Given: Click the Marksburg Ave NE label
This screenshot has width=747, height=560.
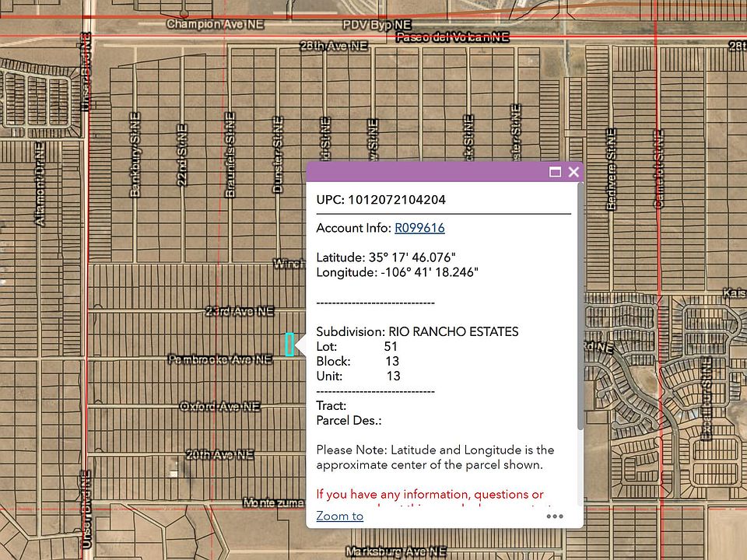Looking at the screenshot, I should (396, 551).
